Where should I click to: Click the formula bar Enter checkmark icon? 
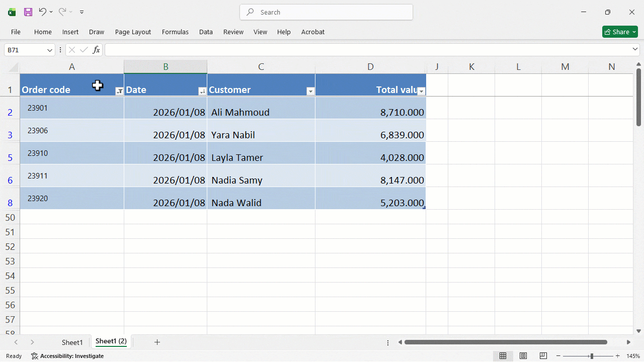tap(84, 50)
